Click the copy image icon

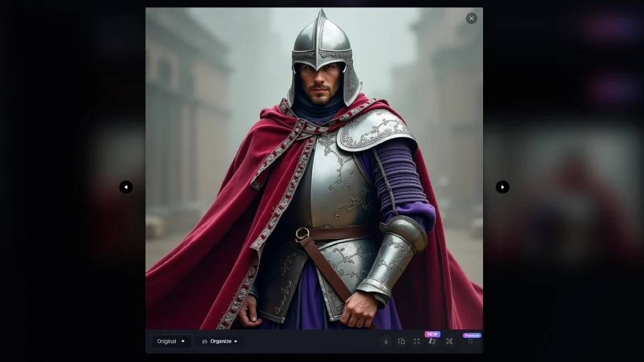click(x=401, y=341)
